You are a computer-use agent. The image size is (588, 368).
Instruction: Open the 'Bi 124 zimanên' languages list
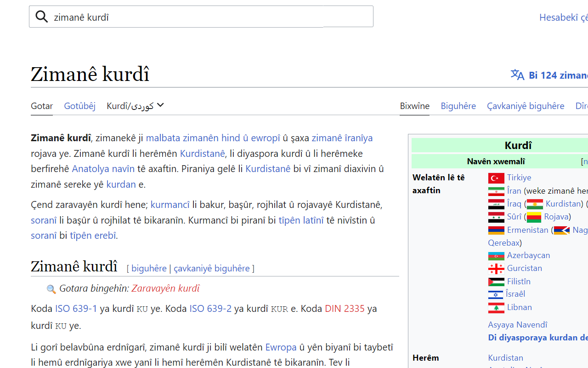[558, 75]
